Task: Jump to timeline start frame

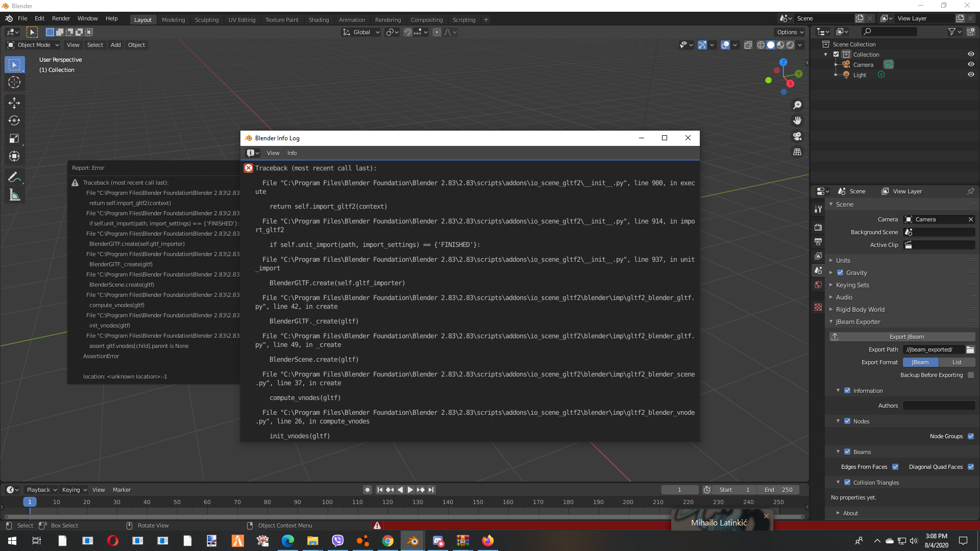Action: pyautogui.click(x=380, y=490)
